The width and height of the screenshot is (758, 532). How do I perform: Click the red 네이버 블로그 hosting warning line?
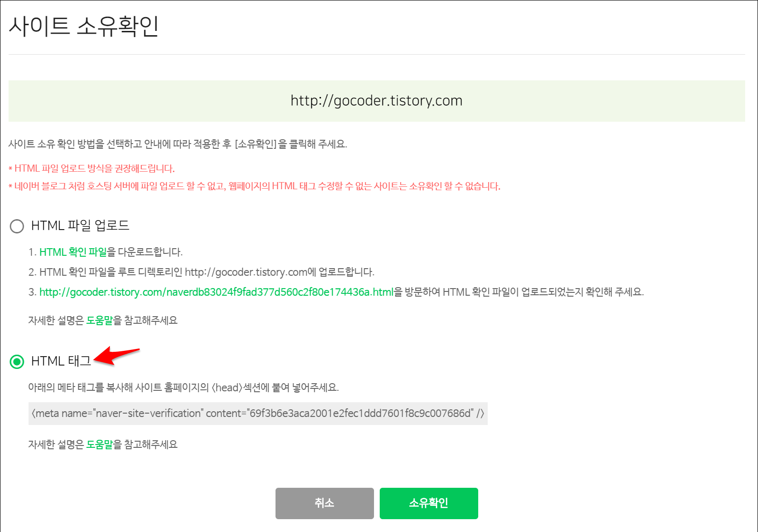pos(255,186)
